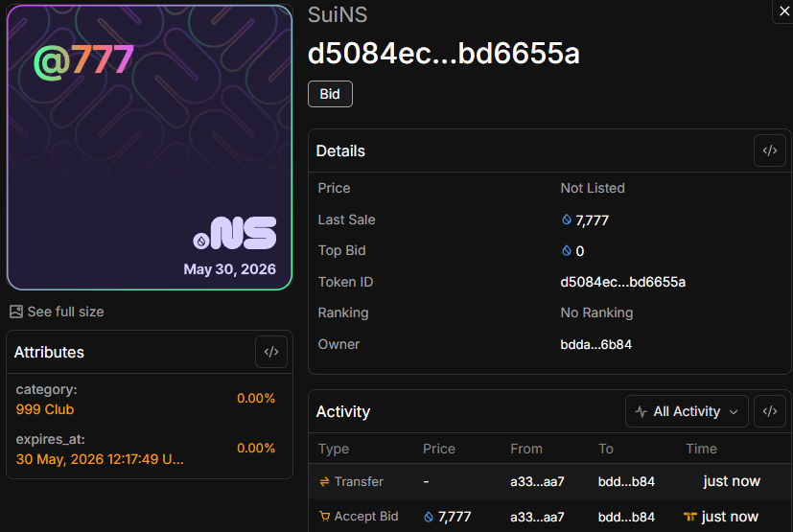
Task: Click the large title d5084ec...bd6655a
Action: point(444,53)
